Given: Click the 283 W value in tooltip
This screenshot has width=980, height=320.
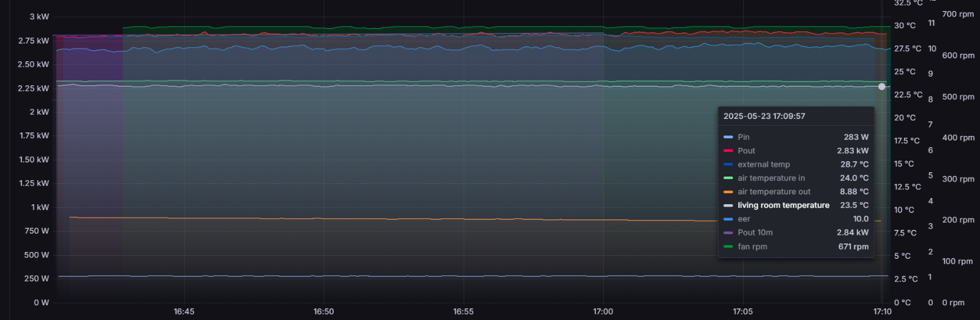Looking at the screenshot, I should tap(856, 137).
